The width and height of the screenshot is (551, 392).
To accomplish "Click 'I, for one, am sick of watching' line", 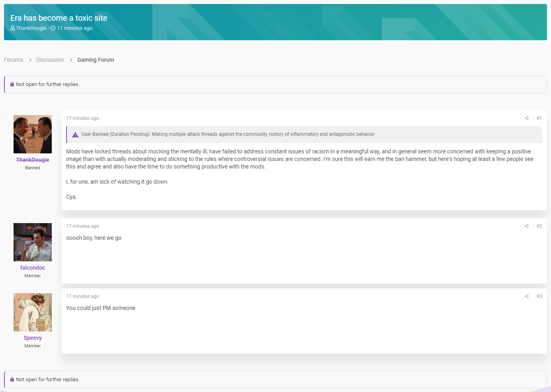I will (117, 182).
